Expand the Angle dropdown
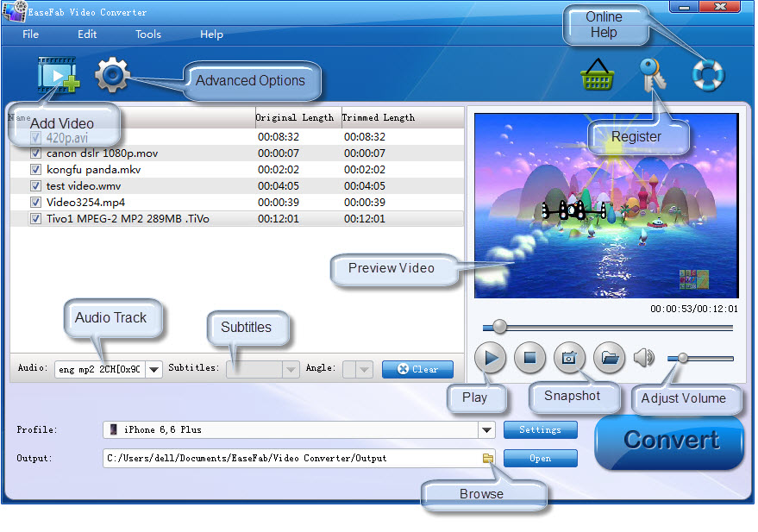 pyautogui.click(x=365, y=370)
